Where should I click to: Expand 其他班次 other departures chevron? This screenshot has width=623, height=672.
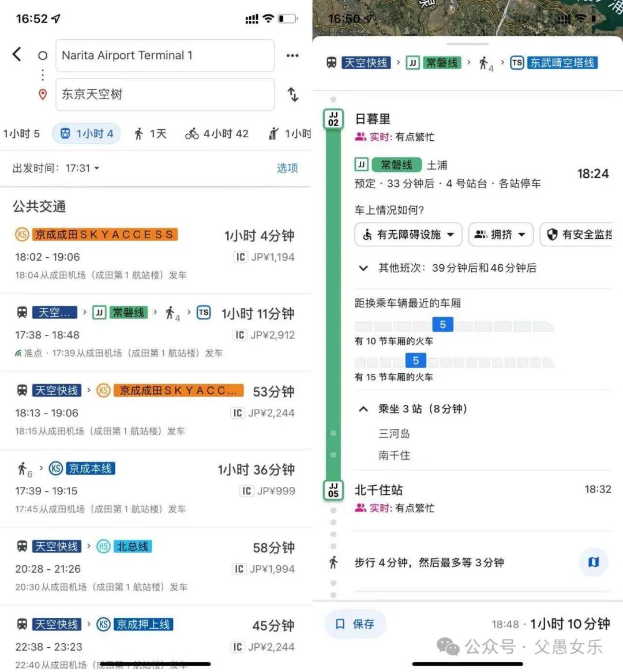[363, 268]
